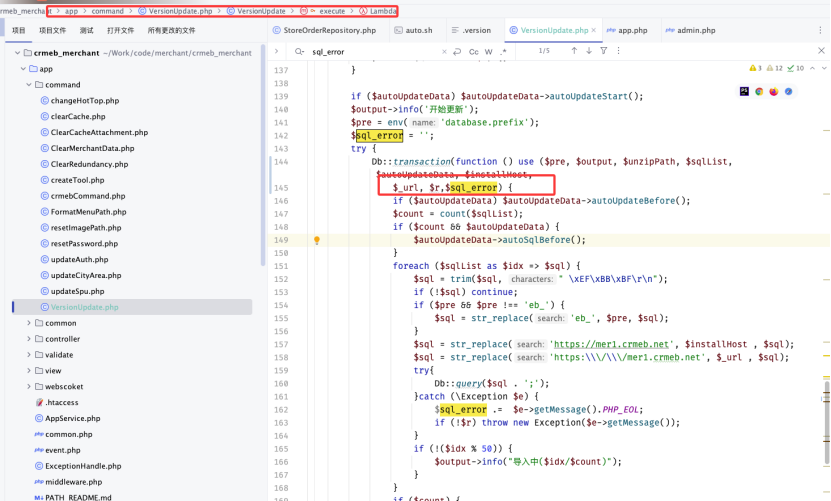Screen dimensions: 831x501
Task: Toggle match case (Cc) in search bar
Action: (x=472, y=51)
